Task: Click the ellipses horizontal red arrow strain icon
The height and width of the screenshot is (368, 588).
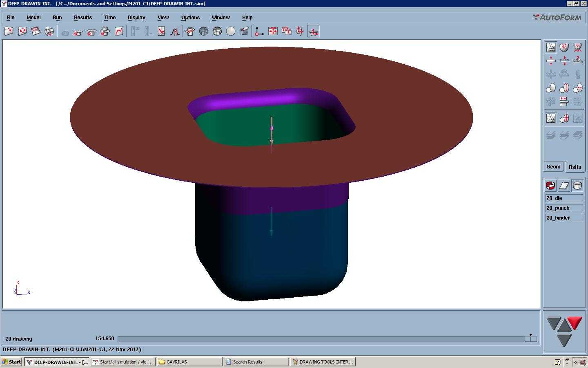Action: click(x=578, y=88)
